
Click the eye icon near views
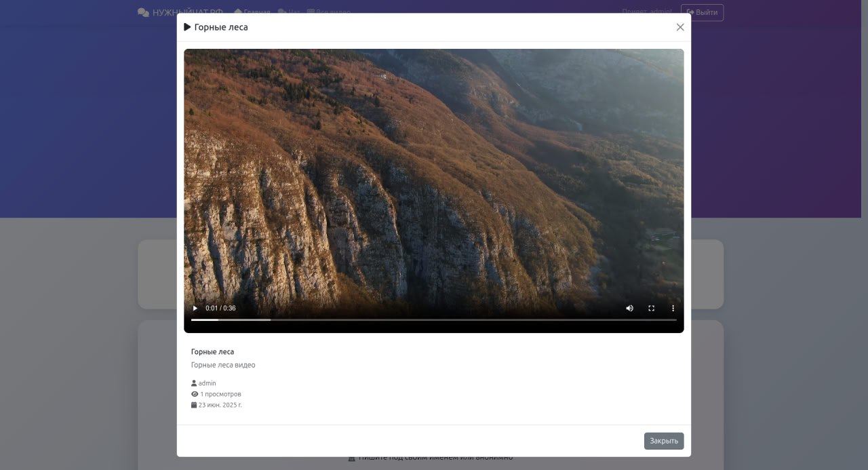[195, 394]
